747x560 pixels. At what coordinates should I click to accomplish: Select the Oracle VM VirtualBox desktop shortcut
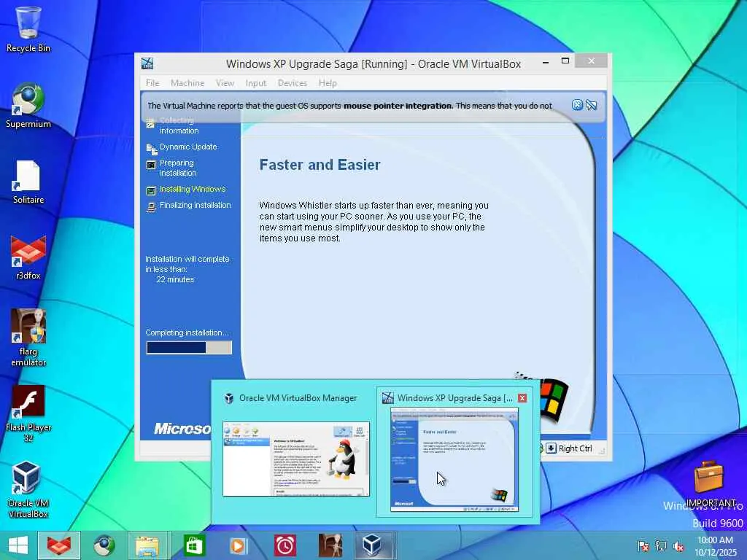pos(28,489)
